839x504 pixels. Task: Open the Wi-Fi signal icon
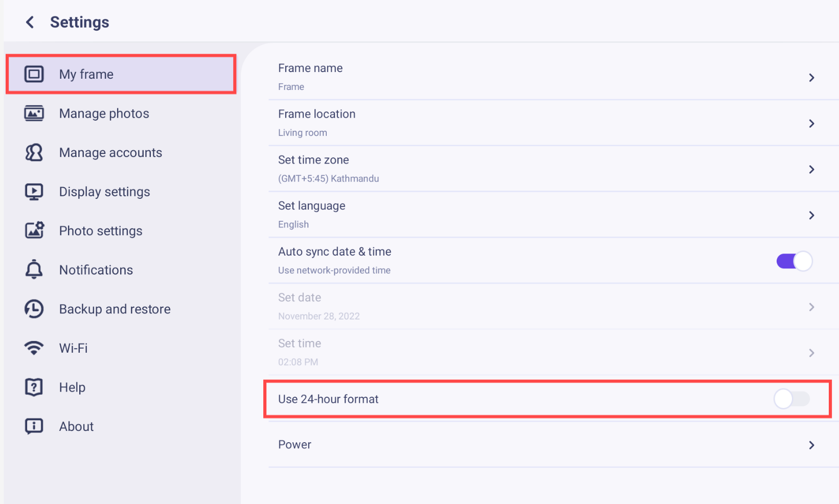[34, 348]
